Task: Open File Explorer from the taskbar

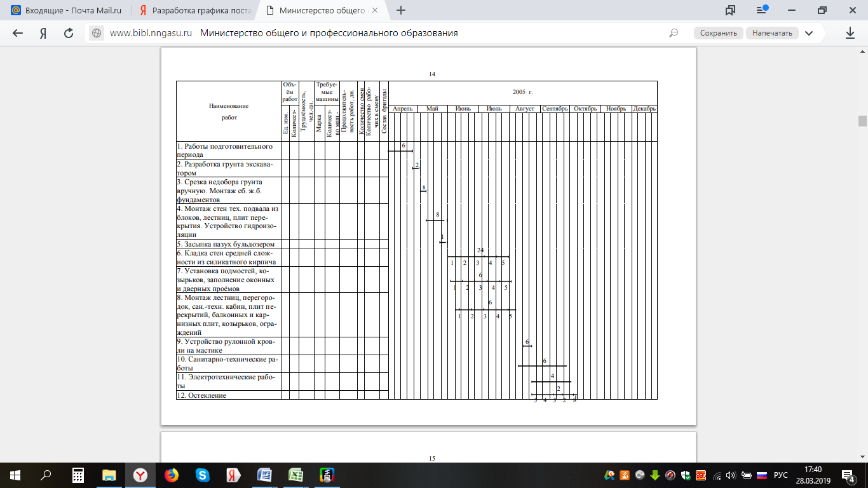Action: tap(109, 475)
